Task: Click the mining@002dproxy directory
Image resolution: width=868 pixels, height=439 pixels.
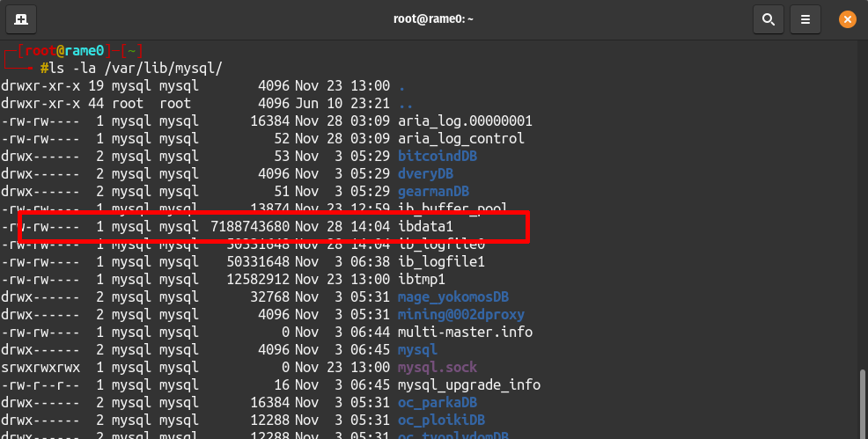Action: tap(461, 315)
